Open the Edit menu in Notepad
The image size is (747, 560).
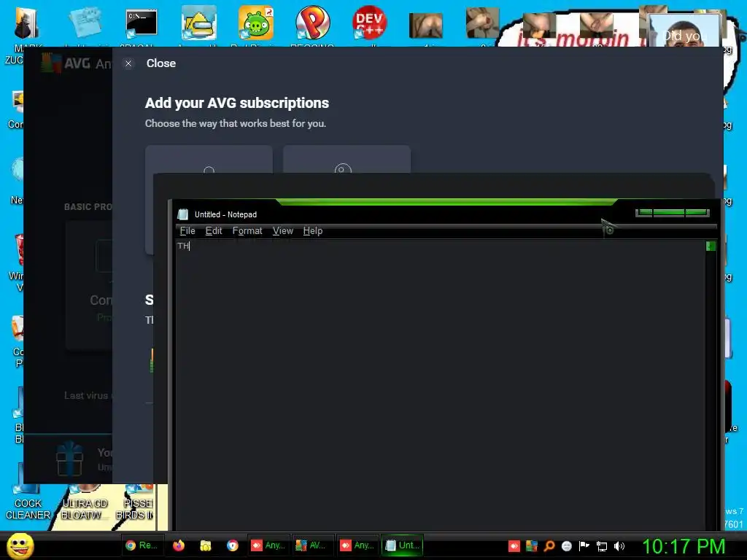click(214, 231)
